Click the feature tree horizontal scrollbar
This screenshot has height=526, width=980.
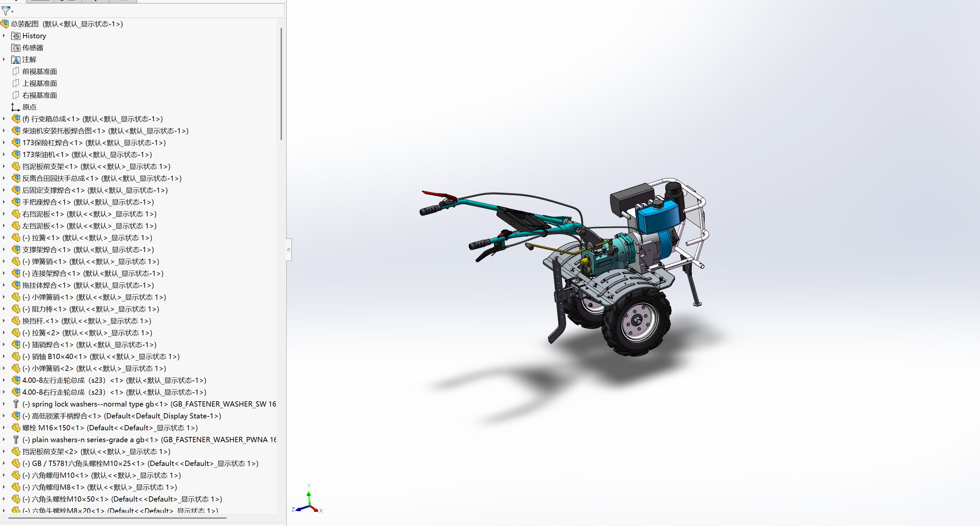click(117, 518)
